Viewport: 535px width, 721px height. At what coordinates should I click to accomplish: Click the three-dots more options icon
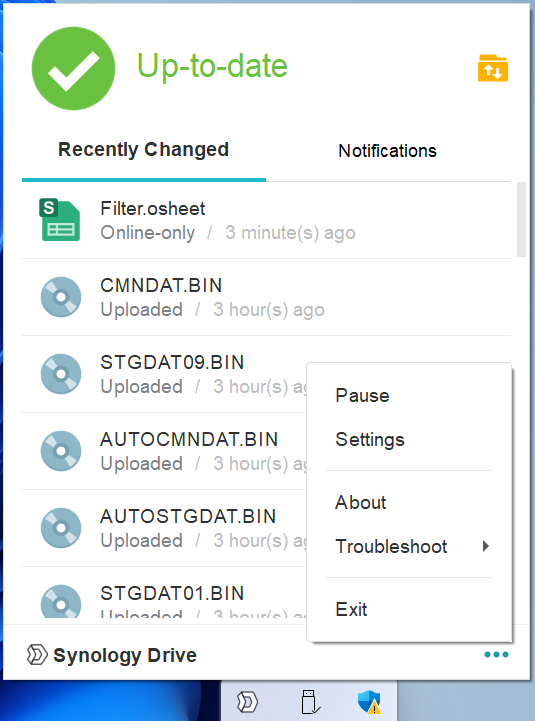click(x=496, y=654)
